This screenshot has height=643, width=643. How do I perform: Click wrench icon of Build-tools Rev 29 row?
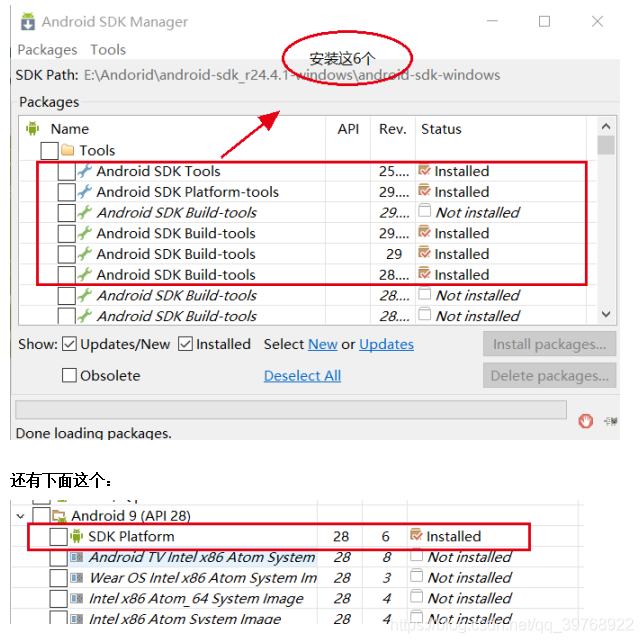coord(85,254)
